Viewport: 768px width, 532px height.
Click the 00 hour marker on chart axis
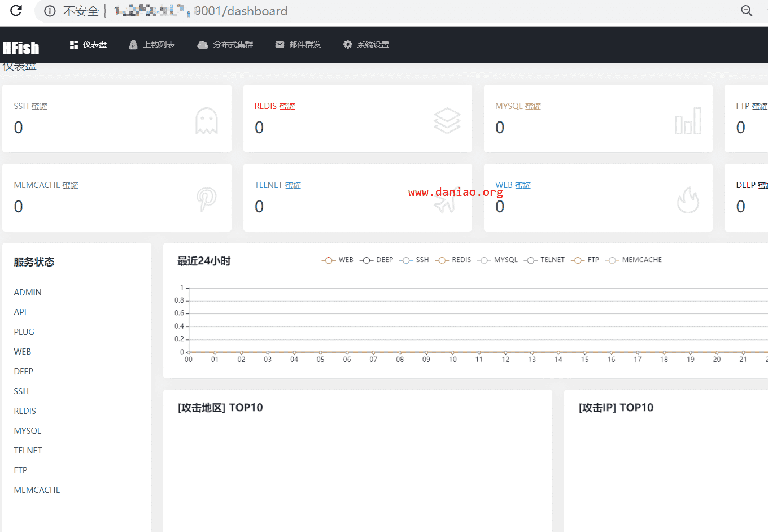189,360
